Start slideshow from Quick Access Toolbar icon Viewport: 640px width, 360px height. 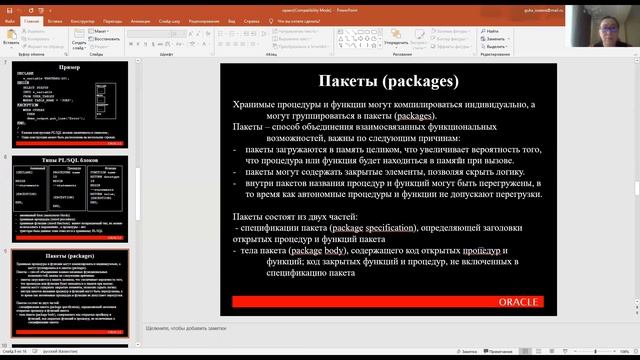[41, 11]
